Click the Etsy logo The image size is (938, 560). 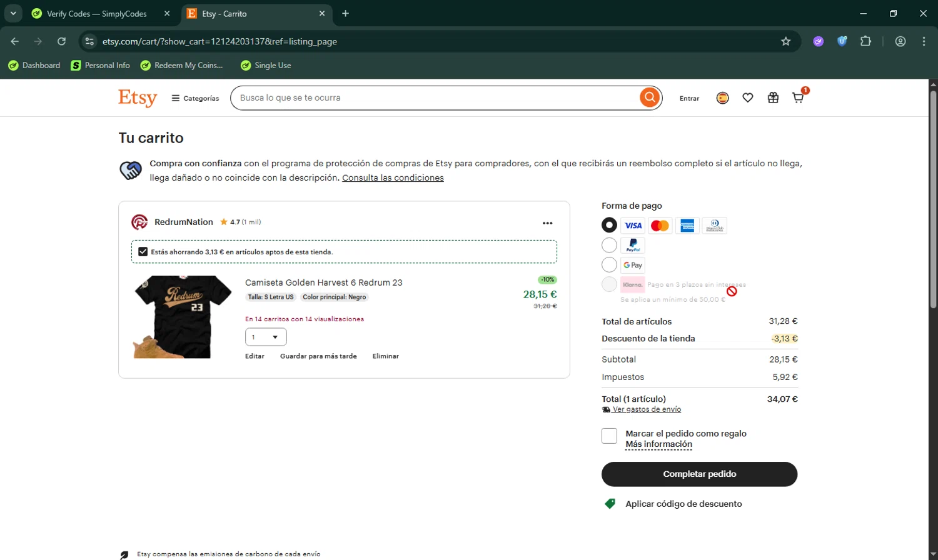point(138,98)
